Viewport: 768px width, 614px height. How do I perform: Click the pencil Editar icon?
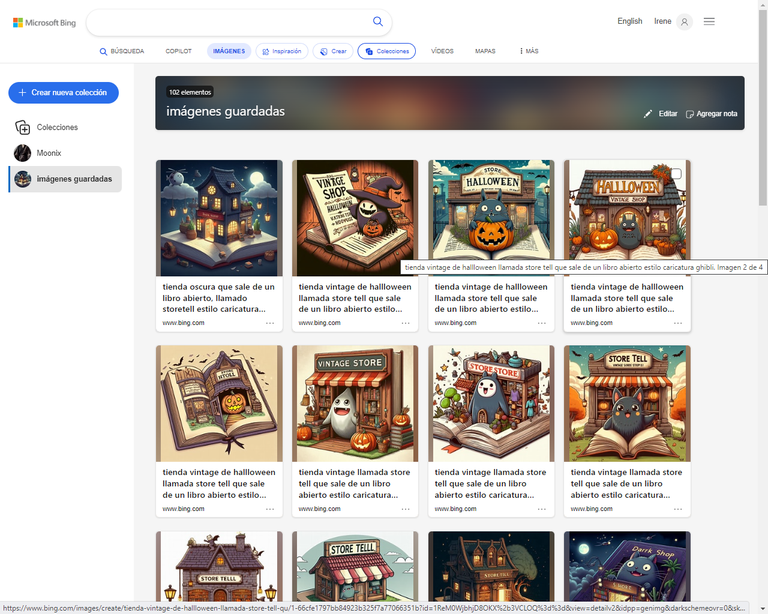pos(648,114)
